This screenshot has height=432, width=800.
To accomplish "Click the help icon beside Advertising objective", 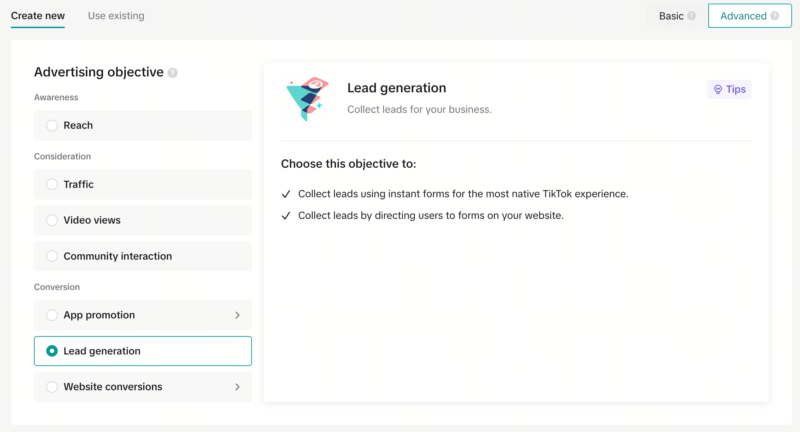I will (173, 73).
